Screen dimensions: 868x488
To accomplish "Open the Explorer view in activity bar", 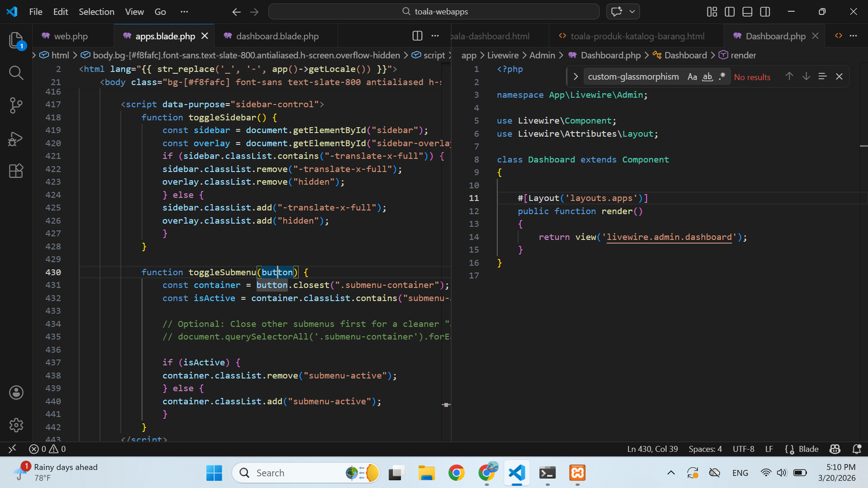I will pos(16,40).
